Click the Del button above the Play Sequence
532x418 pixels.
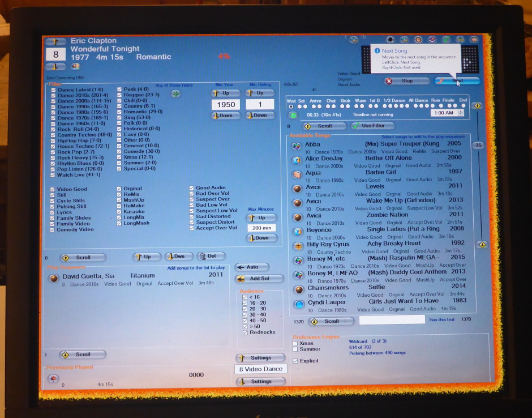tap(211, 256)
